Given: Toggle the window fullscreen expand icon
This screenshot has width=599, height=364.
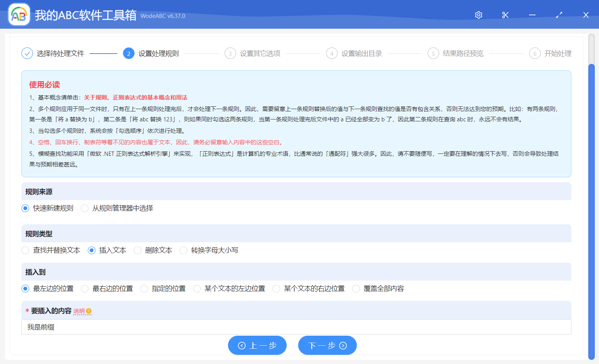Looking at the screenshot, I should 559,15.
